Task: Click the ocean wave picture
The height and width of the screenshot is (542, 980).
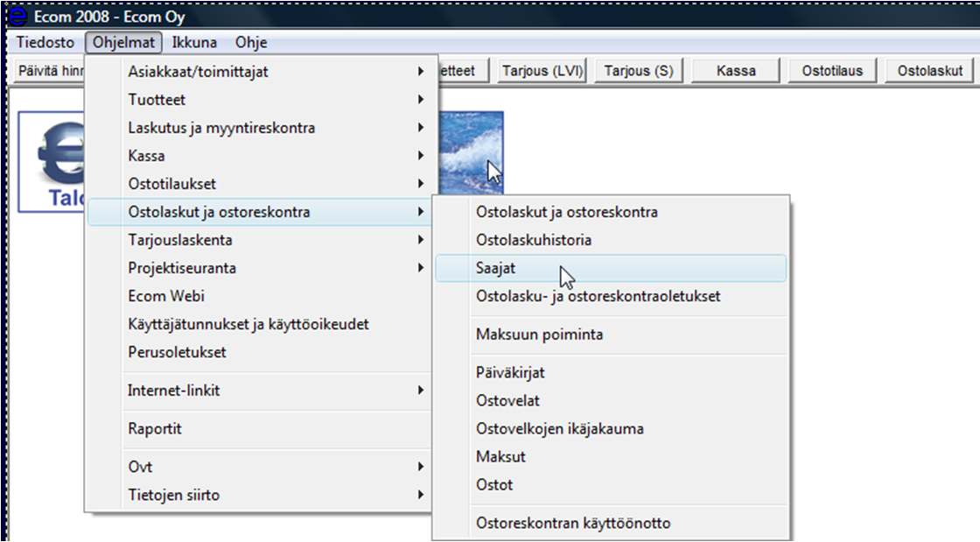Action: tap(472, 153)
